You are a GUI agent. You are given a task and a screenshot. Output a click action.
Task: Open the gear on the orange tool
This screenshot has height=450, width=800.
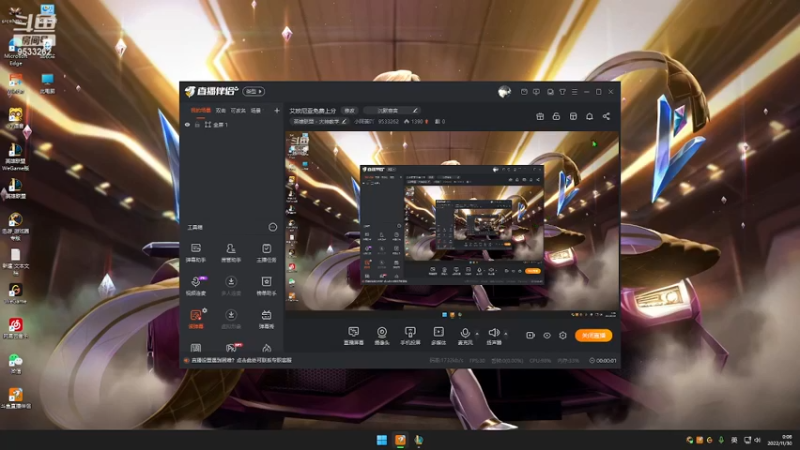coord(205,310)
